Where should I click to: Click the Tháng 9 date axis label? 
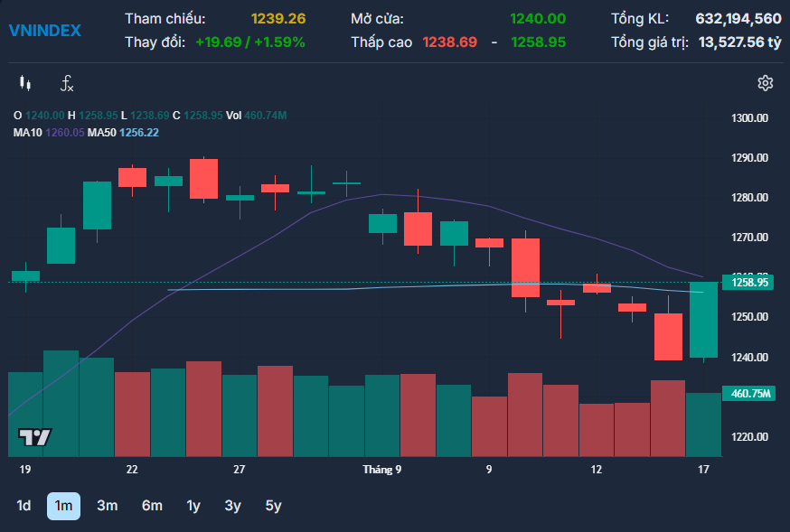click(382, 470)
